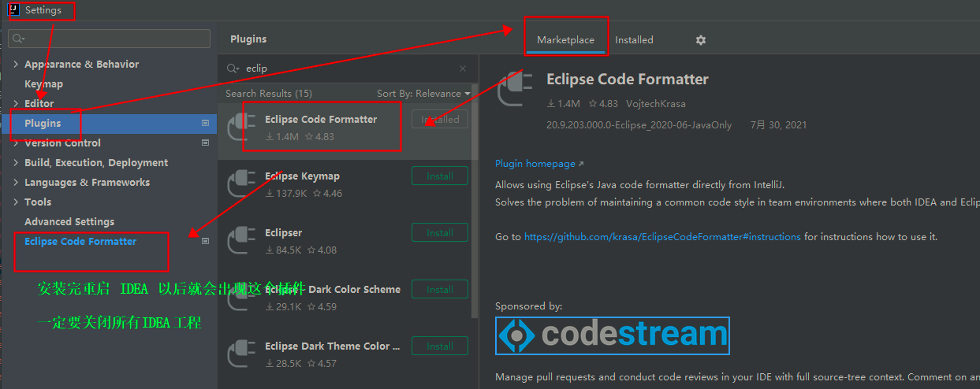Open Advanced Settings
Viewport: 980px width, 389px height.
[69, 221]
